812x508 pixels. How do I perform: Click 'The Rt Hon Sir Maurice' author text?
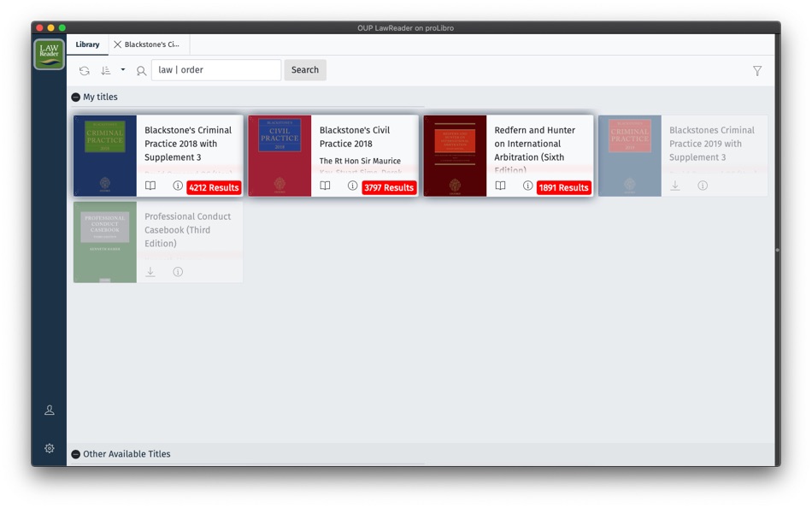[360, 162]
